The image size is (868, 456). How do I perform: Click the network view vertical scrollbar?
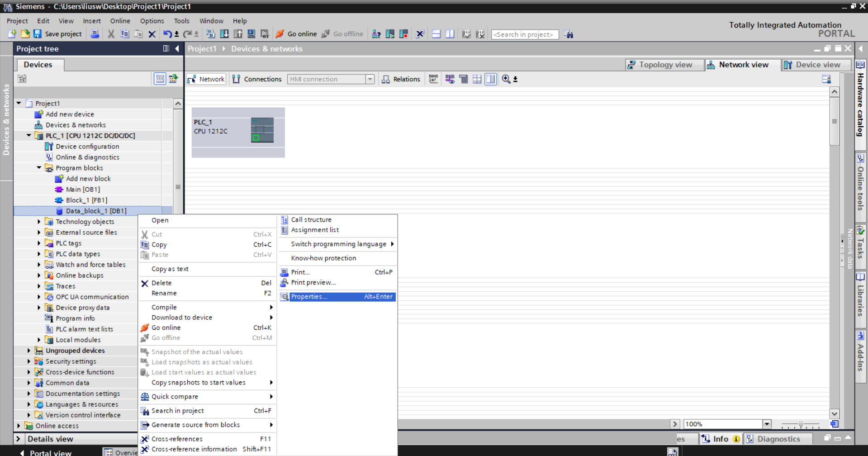[835, 121]
